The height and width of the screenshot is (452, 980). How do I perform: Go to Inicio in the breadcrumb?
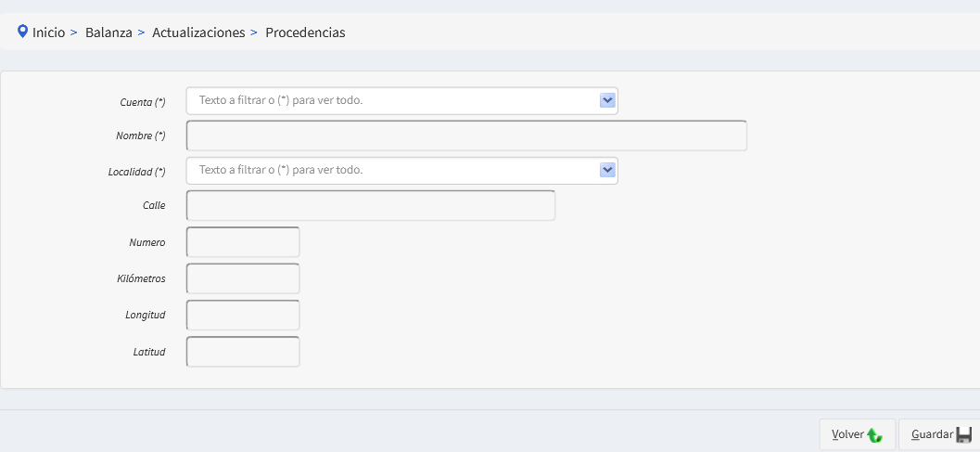48,32
